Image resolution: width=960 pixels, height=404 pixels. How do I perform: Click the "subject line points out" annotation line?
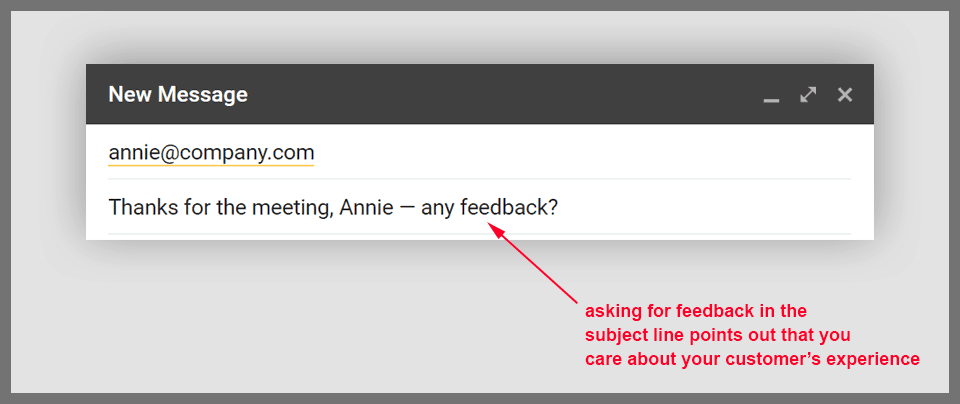coord(717,335)
